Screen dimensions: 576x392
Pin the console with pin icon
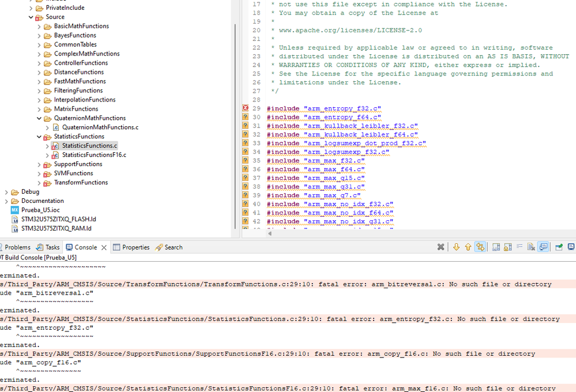(x=559, y=247)
